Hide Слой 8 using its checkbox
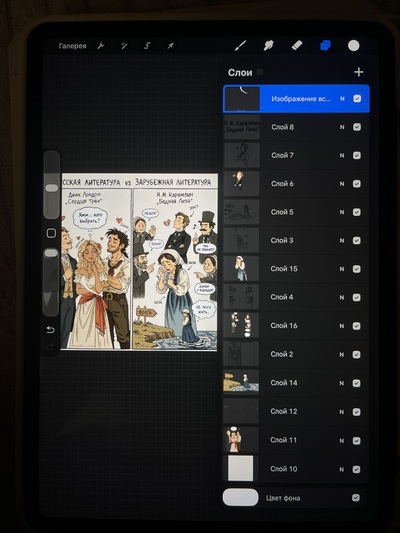The image size is (400, 533). tap(357, 127)
